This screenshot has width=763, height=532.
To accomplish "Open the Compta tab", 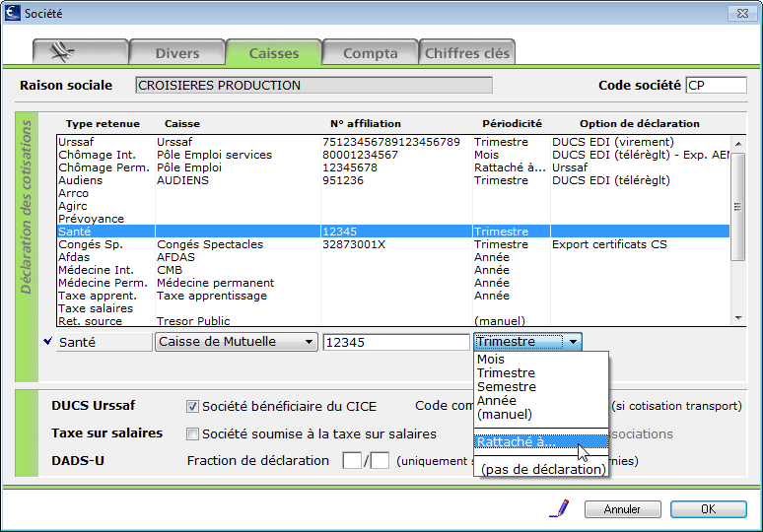I will 371,52.
